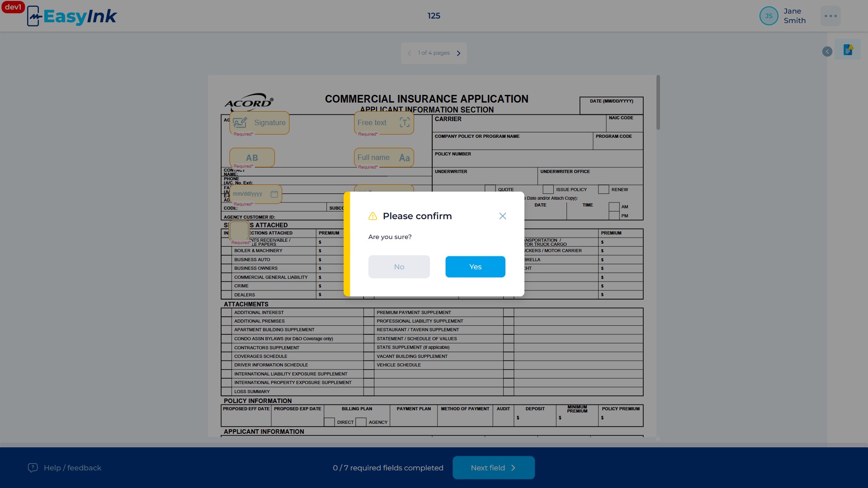Open the document details panel icon

click(848, 50)
